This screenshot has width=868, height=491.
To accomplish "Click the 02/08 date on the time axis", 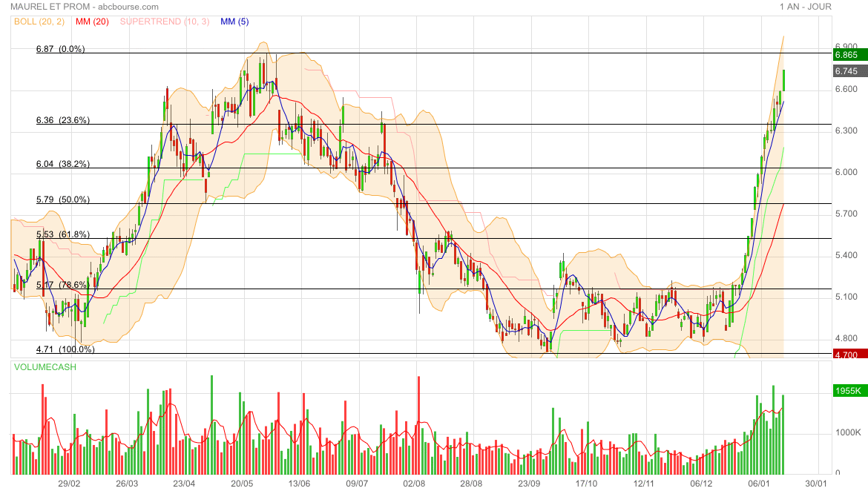I will [x=414, y=484].
